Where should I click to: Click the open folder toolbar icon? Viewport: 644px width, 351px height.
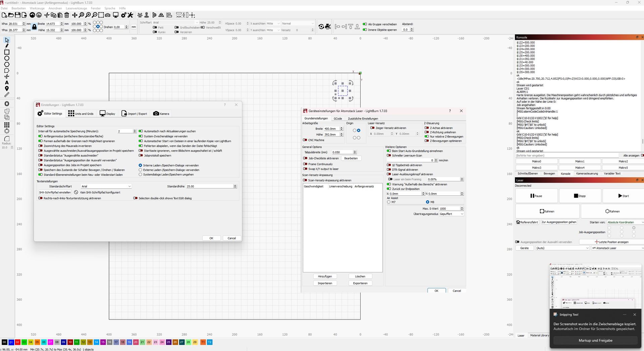11,15
